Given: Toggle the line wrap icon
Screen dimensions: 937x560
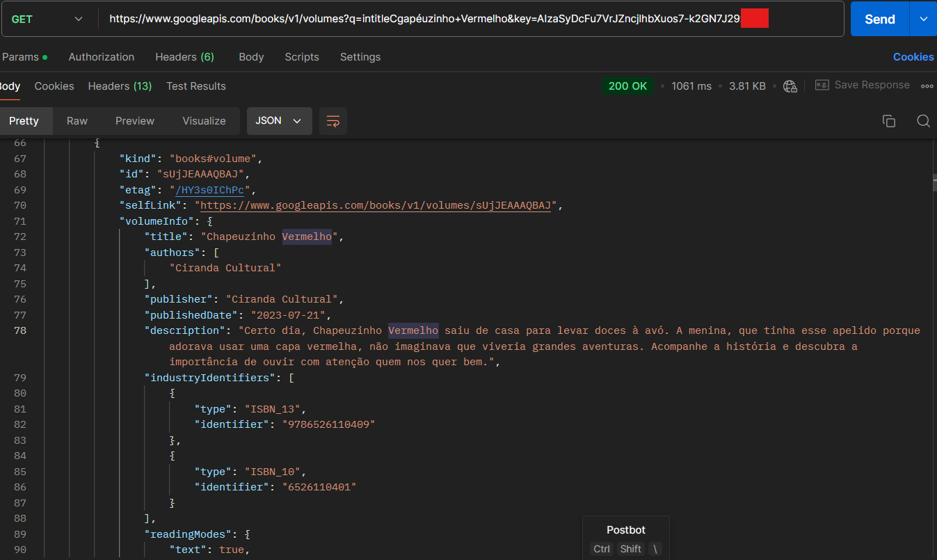Looking at the screenshot, I should pyautogui.click(x=333, y=121).
